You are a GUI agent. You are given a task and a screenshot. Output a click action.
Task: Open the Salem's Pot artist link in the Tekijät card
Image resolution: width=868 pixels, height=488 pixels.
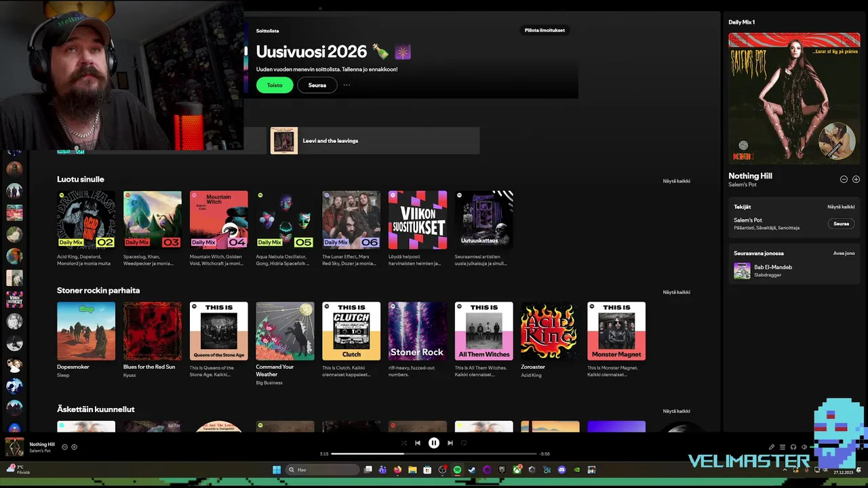click(748, 220)
